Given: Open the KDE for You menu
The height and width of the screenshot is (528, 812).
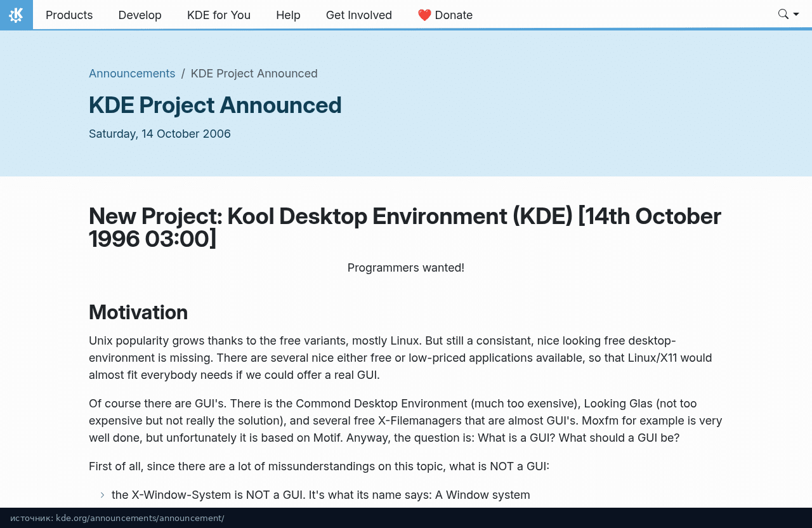Looking at the screenshot, I should [219, 15].
